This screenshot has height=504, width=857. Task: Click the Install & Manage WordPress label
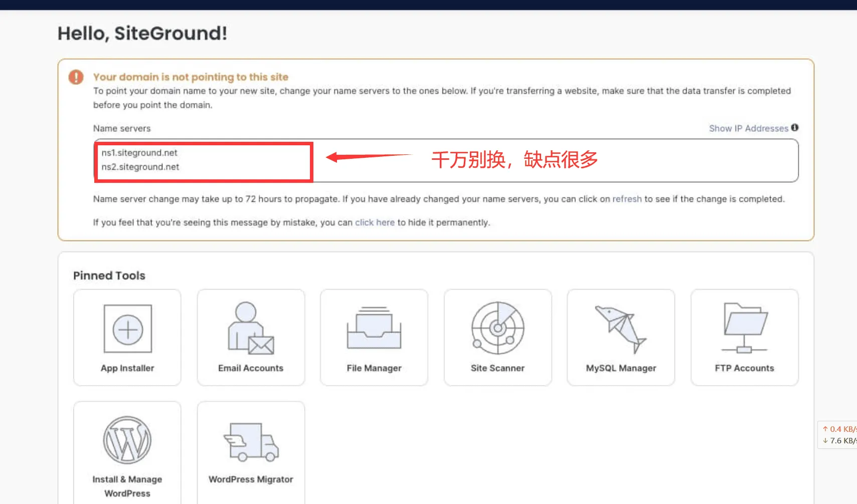[127, 486]
